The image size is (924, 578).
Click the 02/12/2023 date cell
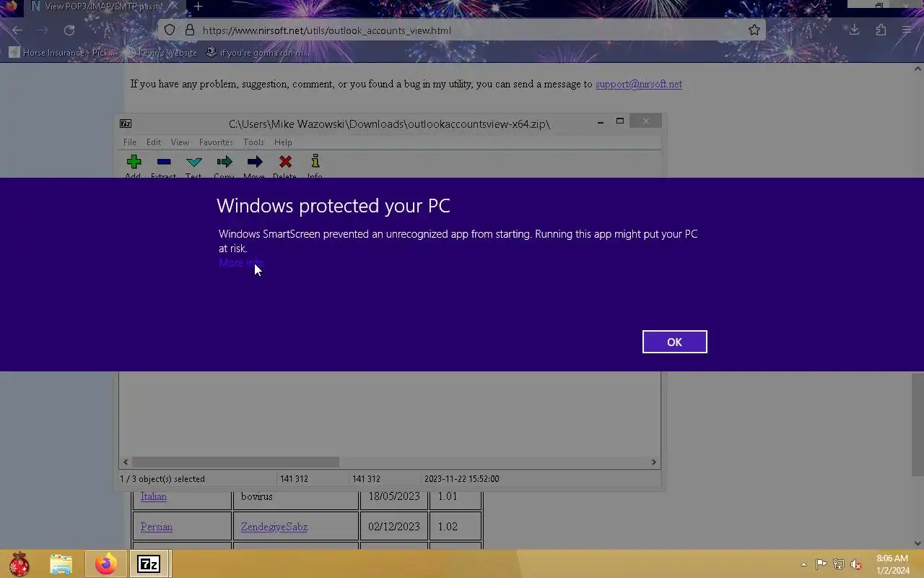click(394, 527)
